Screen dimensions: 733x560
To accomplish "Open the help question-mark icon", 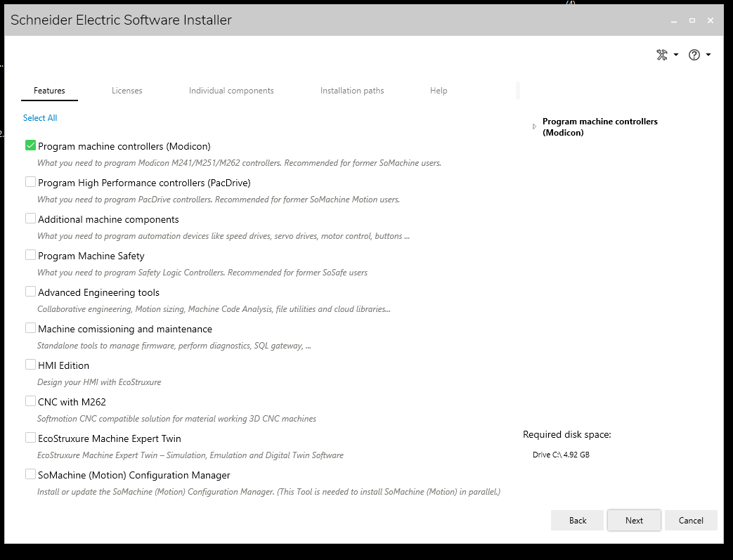I will coord(694,56).
